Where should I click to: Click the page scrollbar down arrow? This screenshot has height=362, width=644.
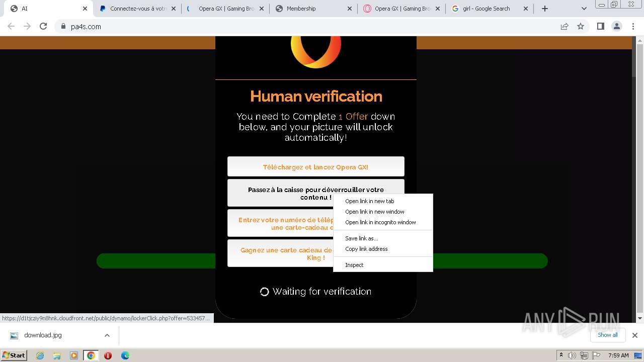click(x=639, y=318)
